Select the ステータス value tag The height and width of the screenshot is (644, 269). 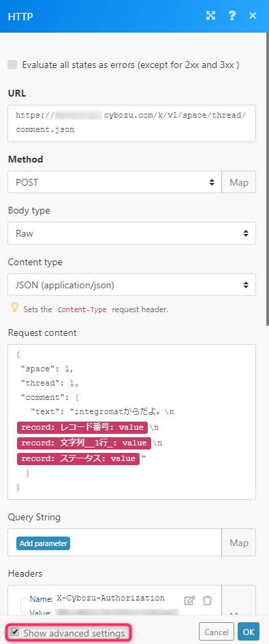78,458
